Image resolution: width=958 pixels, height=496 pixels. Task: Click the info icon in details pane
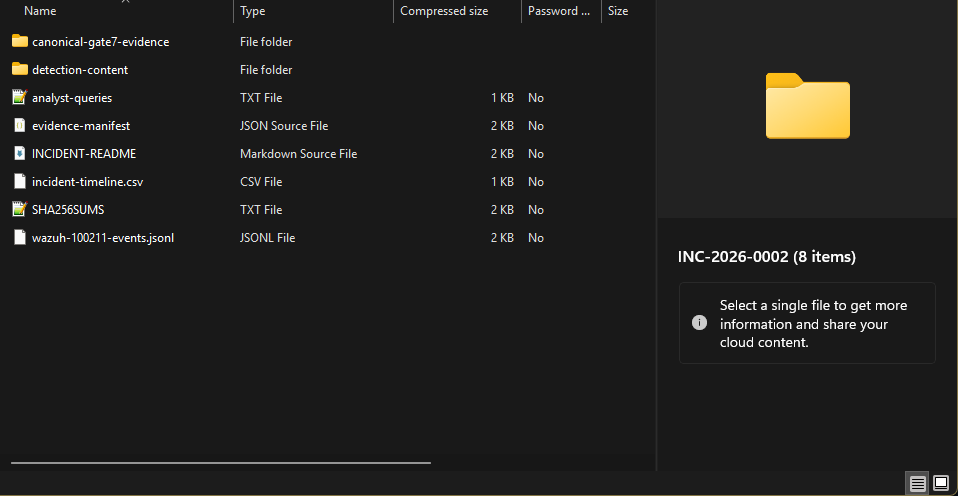(x=699, y=323)
